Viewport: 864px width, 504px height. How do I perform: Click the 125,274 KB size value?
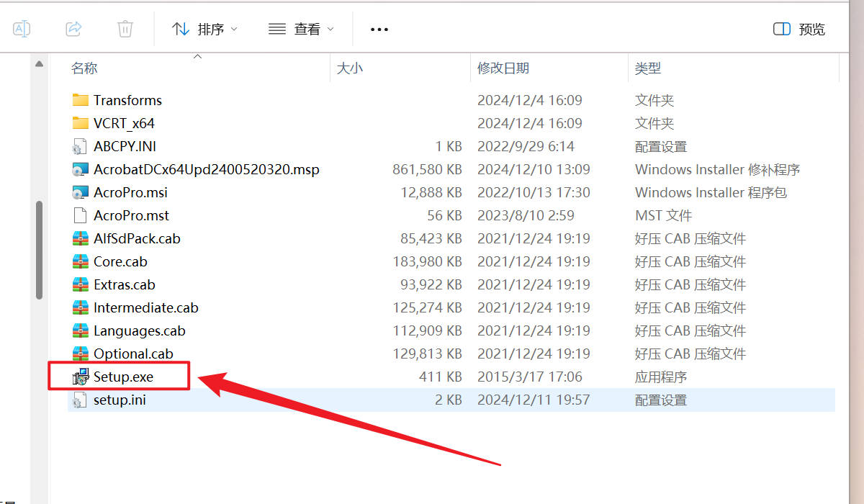(x=427, y=307)
